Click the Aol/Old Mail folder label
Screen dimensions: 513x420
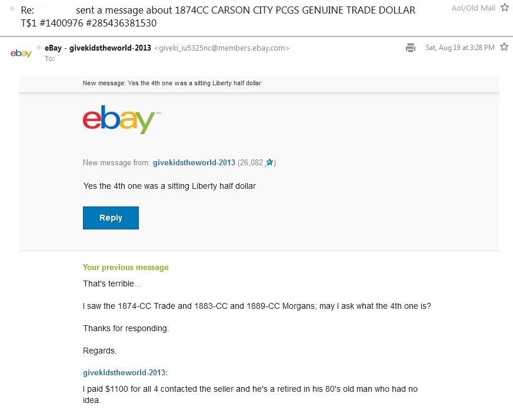coord(473,8)
